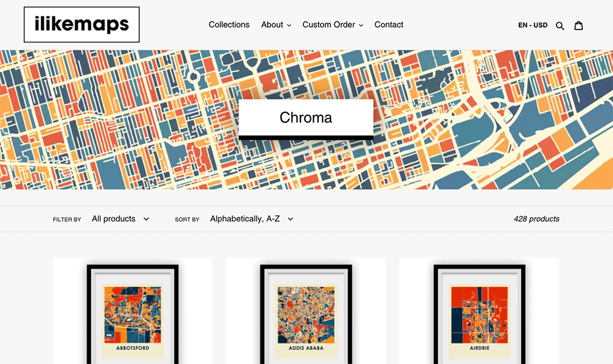Click the Chroma collection title
The image size is (613, 364).
[x=305, y=118]
